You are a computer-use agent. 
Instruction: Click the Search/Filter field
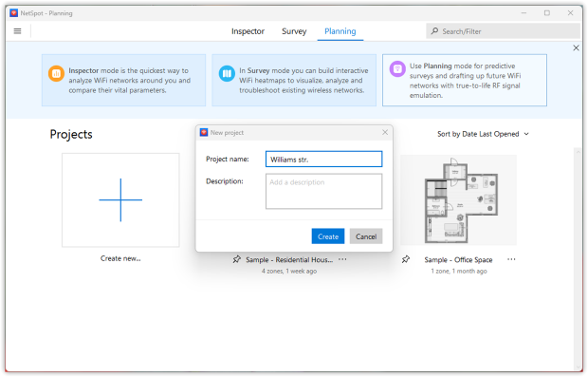503,31
